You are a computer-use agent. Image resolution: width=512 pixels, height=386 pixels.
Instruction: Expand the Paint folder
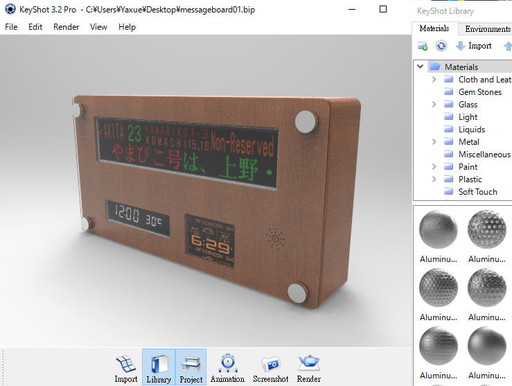pos(434,167)
